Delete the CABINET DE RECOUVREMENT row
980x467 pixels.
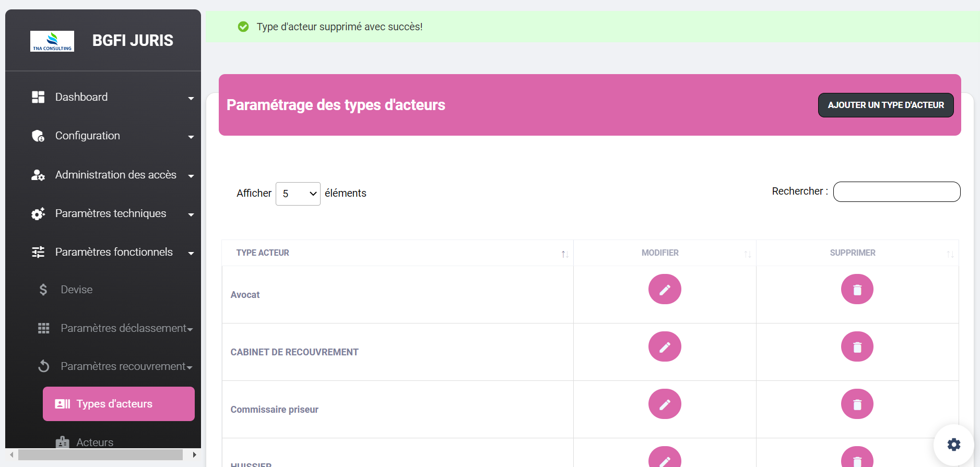[857, 346]
